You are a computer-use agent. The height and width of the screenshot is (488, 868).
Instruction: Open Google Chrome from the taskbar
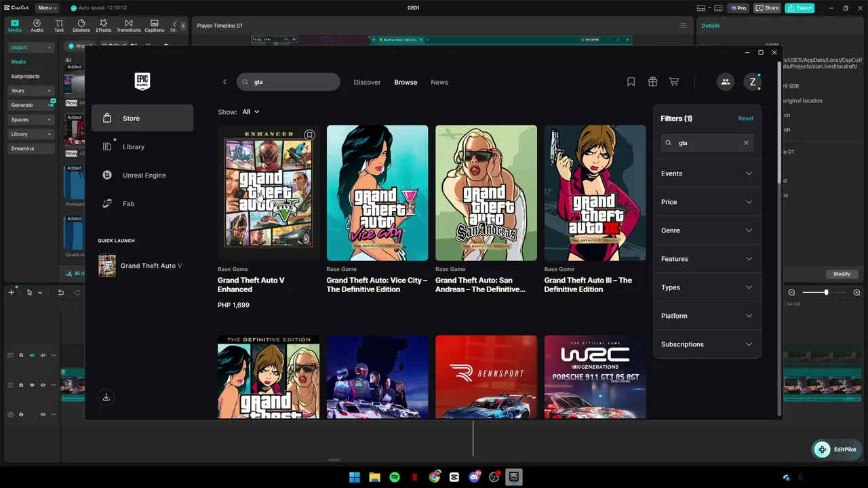(x=435, y=477)
